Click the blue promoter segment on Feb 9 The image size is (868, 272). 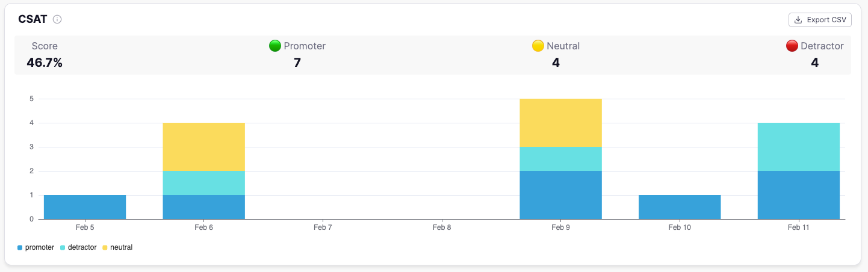[x=560, y=195]
